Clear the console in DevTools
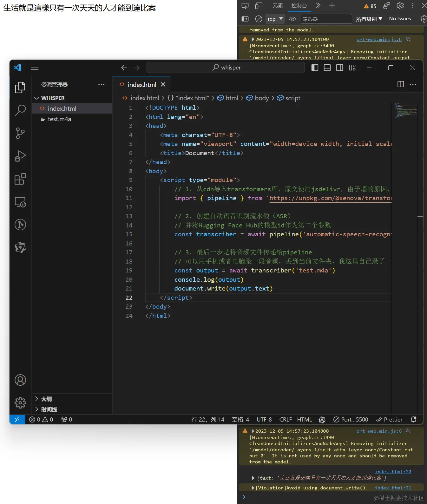 click(259, 19)
